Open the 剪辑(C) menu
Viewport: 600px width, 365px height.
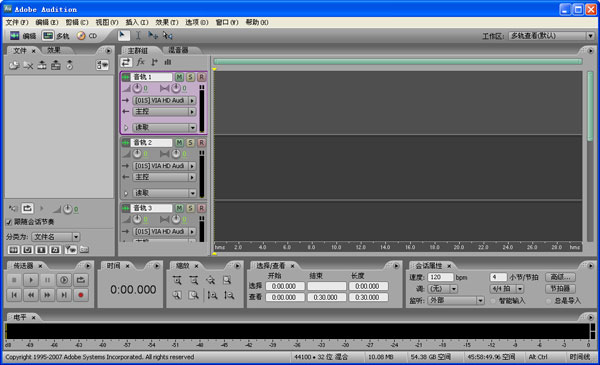tap(77, 23)
